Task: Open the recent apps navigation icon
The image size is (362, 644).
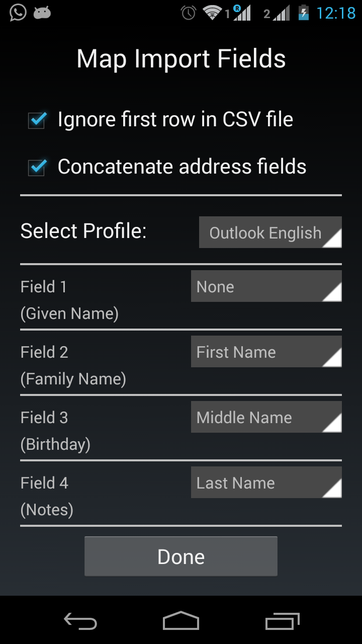Action: [282, 621]
